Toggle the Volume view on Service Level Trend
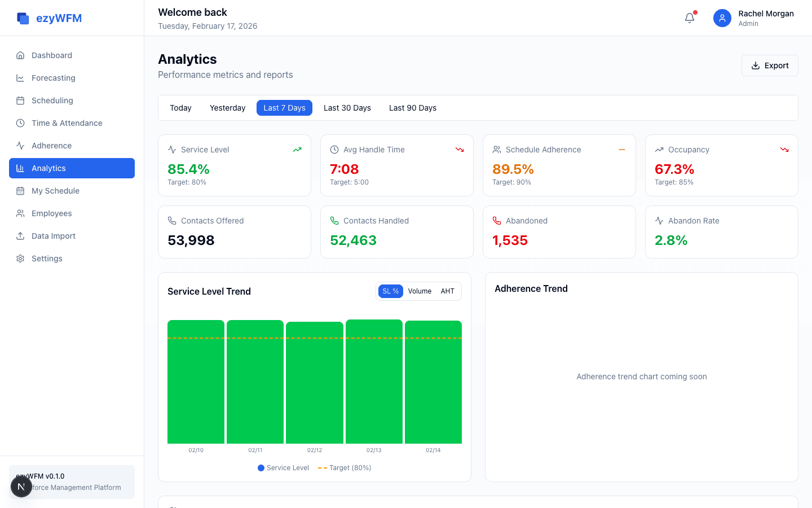812x508 pixels. coord(420,291)
